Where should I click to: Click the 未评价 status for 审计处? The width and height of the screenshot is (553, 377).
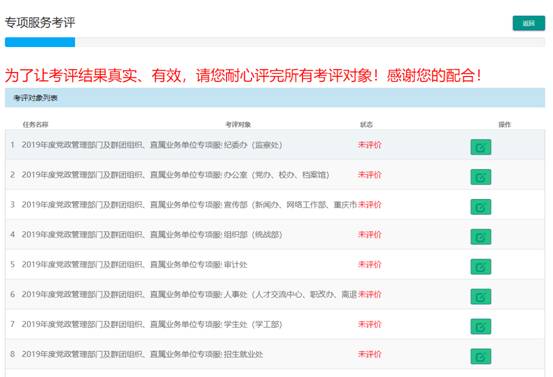[370, 264]
